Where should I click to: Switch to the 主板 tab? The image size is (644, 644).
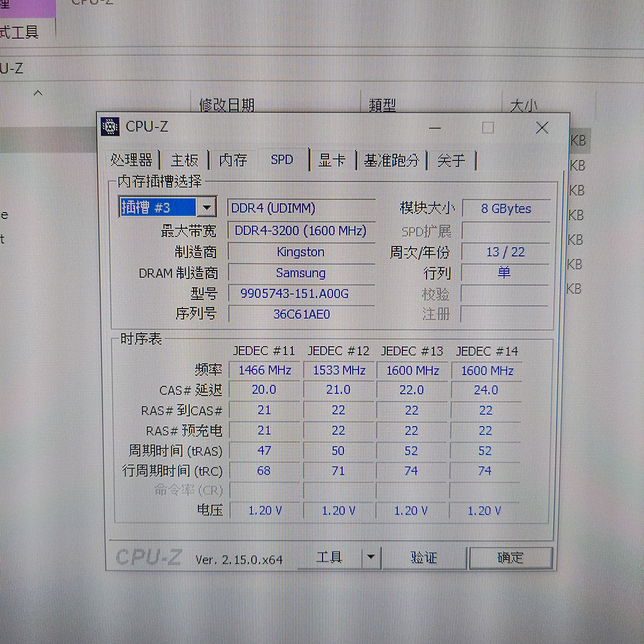coord(185,160)
